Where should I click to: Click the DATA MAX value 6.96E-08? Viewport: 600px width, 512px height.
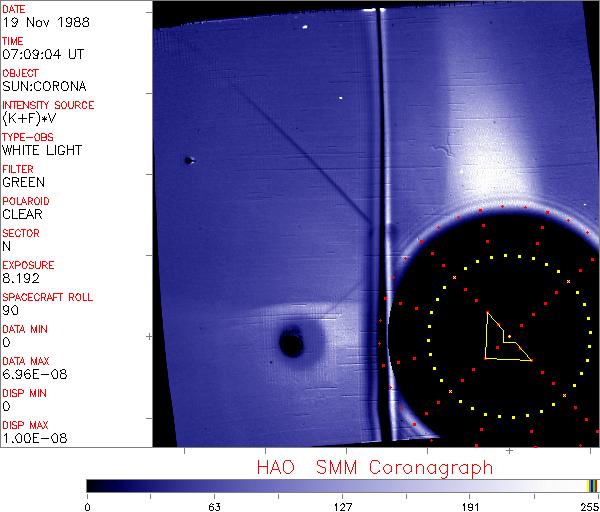pos(30,374)
